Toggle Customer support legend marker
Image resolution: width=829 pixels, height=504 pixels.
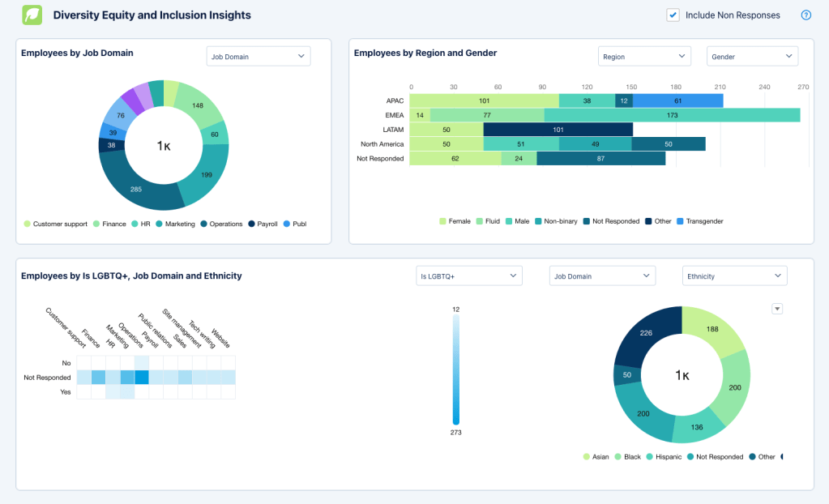(x=27, y=224)
